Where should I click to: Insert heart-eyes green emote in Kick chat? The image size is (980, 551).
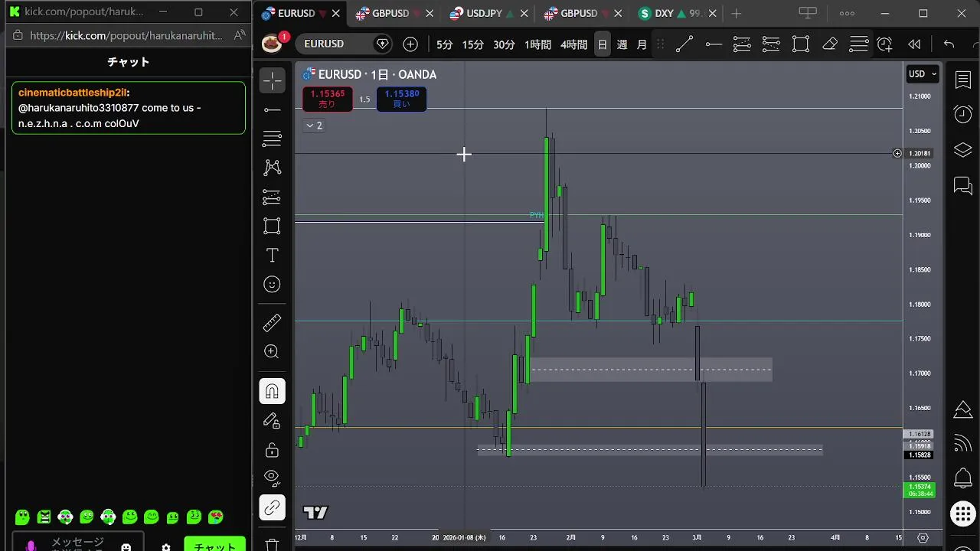216,517
